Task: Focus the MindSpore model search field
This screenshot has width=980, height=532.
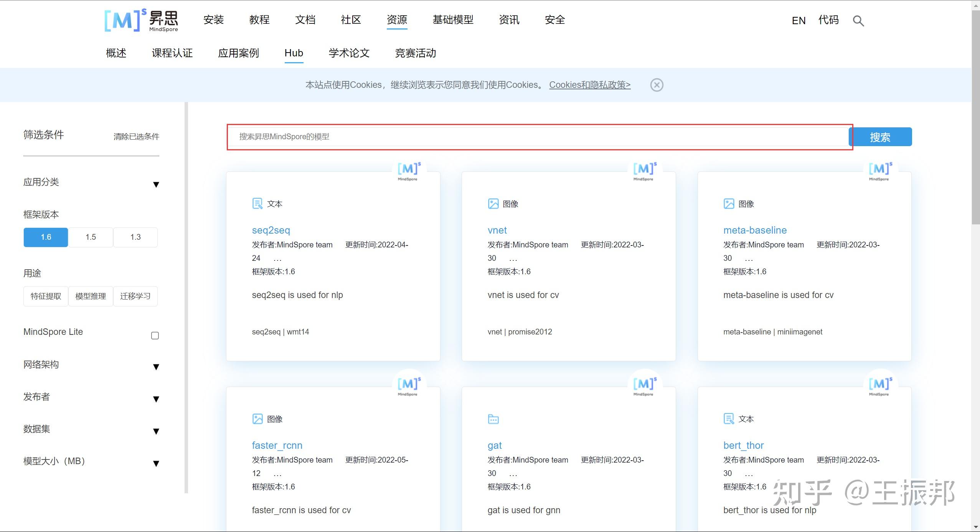Action: [537, 137]
